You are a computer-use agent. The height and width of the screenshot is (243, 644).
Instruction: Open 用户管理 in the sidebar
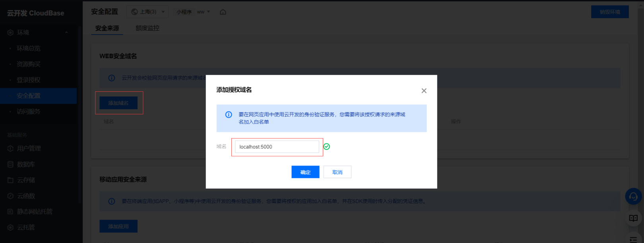(x=29, y=148)
